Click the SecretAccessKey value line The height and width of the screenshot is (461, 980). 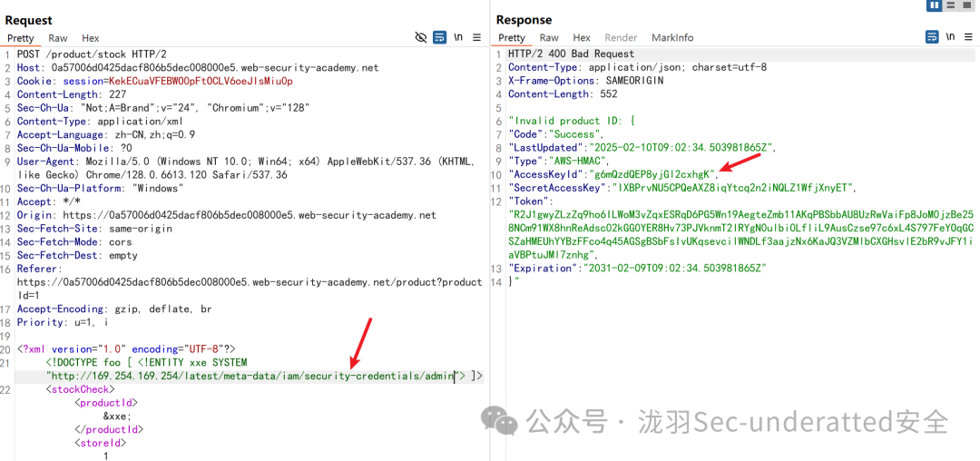click(x=681, y=189)
